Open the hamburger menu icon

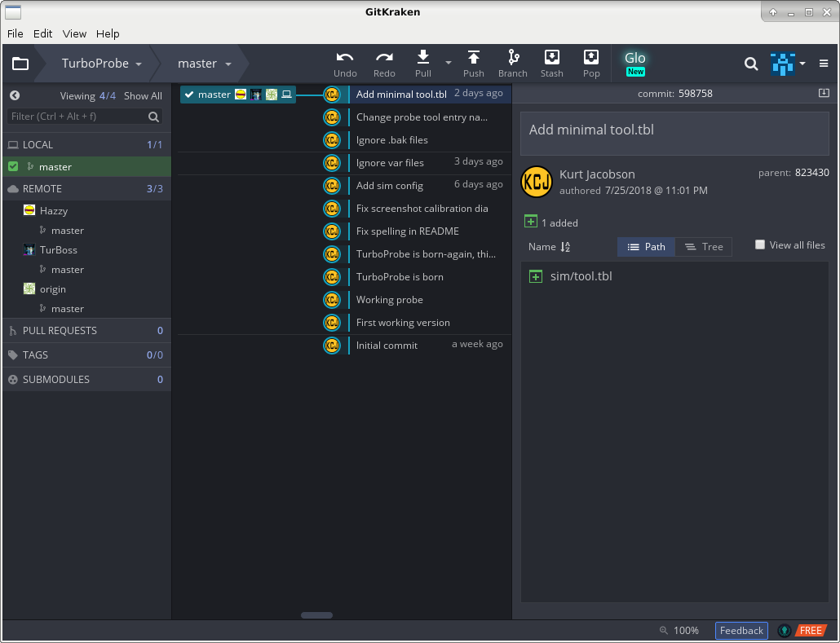tap(824, 64)
